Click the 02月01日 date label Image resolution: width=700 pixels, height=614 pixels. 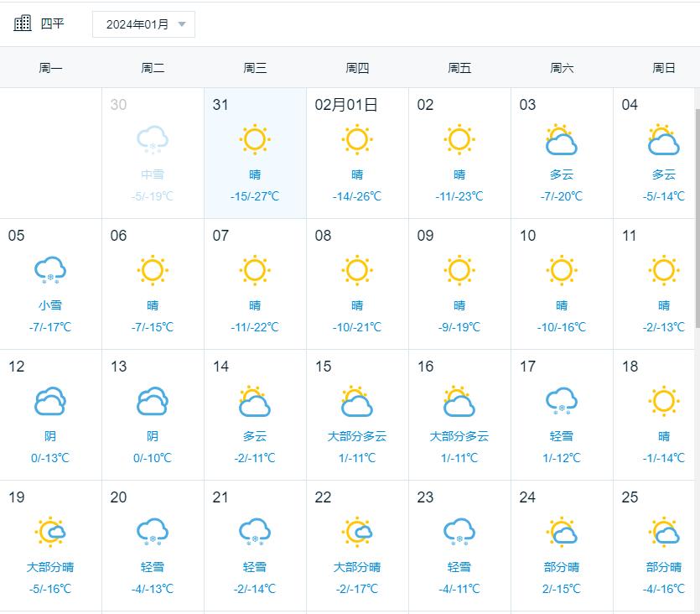tap(346, 105)
